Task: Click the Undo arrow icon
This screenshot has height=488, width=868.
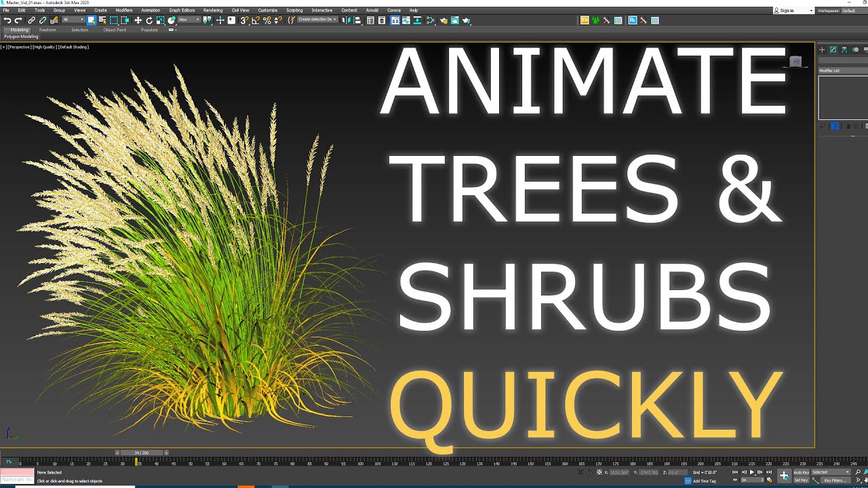Action: pyautogui.click(x=7, y=20)
